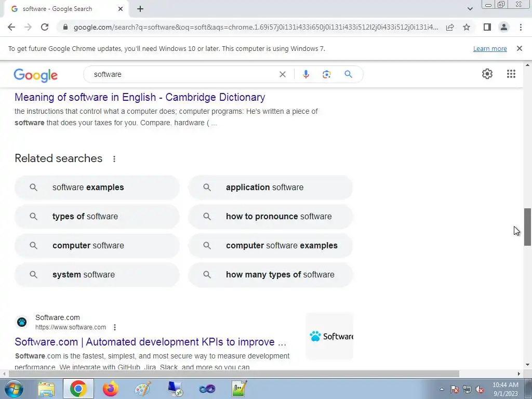The image size is (532, 399).
Task: Open the Action Center flag tray icon
Action: [455, 390]
